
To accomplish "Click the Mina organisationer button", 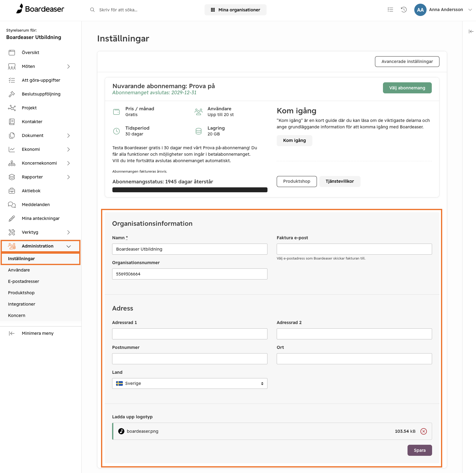I will coord(235,10).
